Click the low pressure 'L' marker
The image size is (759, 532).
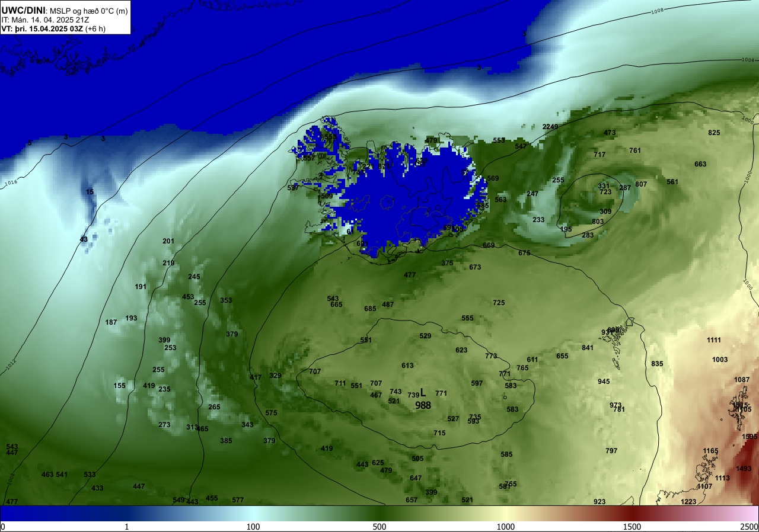[423, 392]
